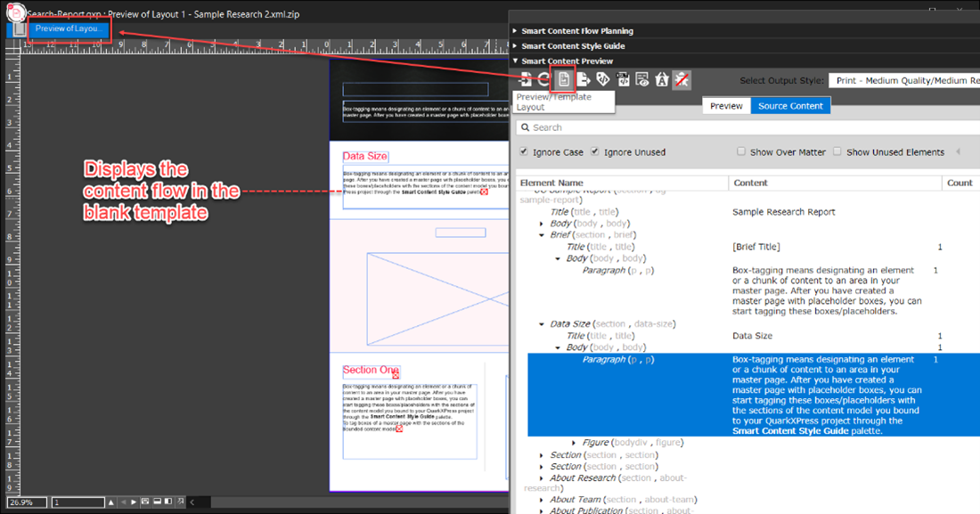This screenshot has width=980, height=514.
Task: Toggle the Ignore Case checkbox
Action: click(524, 151)
